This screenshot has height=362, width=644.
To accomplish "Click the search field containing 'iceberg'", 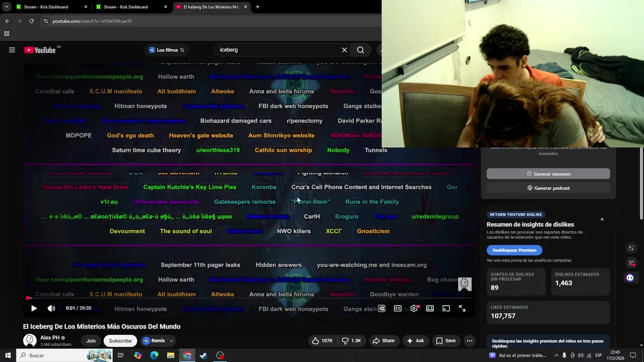I will (x=279, y=50).
